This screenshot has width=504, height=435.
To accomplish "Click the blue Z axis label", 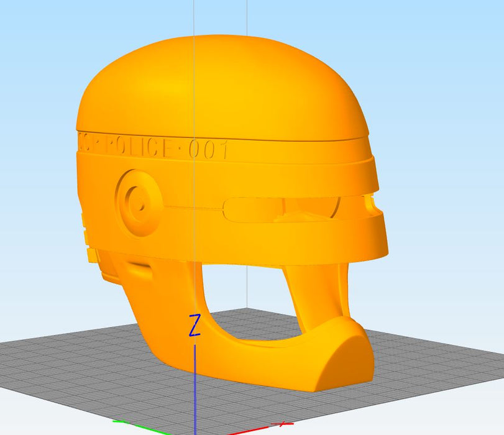I will click(195, 326).
